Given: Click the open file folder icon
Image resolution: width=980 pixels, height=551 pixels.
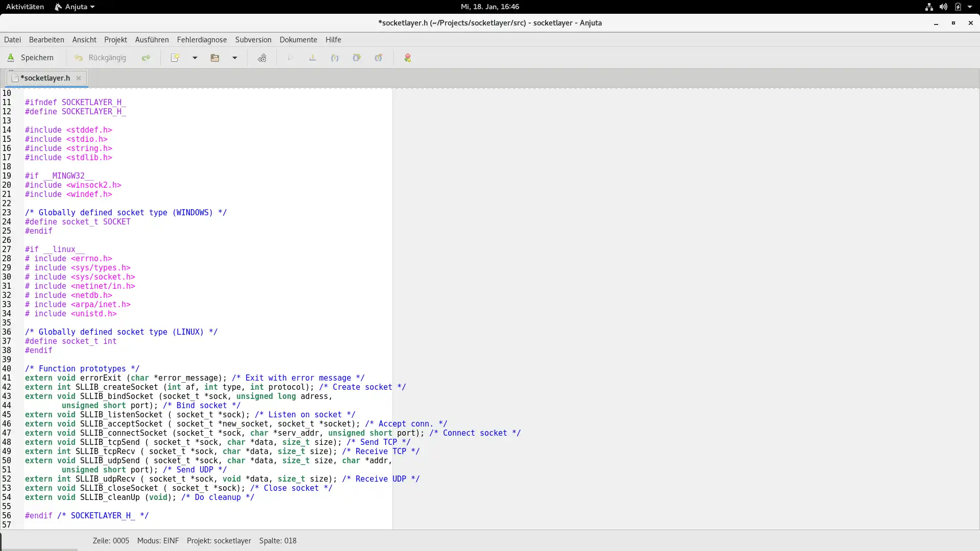Looking at the screenshot, I should coord(215,58).
